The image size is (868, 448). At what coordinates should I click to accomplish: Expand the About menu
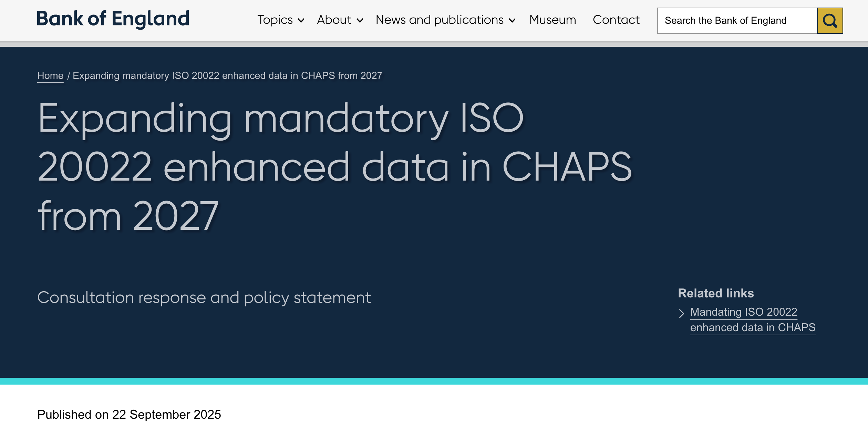[x=340, y=20]
